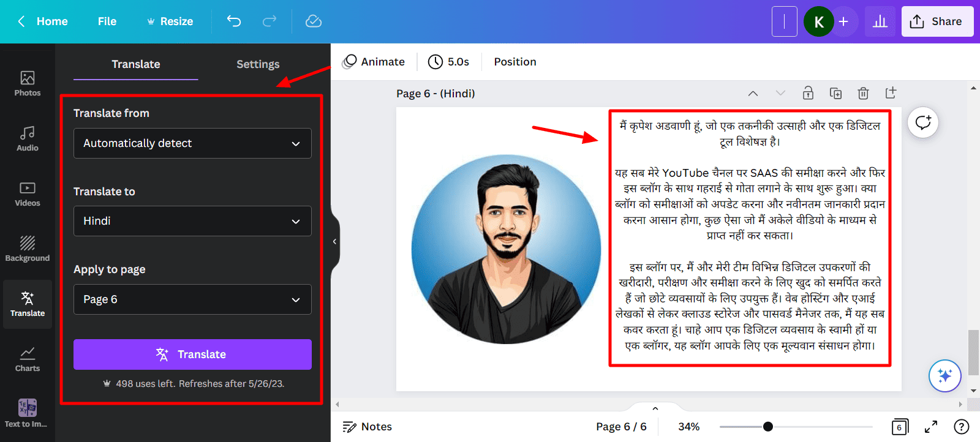Select the portrait illustration on canvas
Viewport: 980px width, 442px height.
506,250
